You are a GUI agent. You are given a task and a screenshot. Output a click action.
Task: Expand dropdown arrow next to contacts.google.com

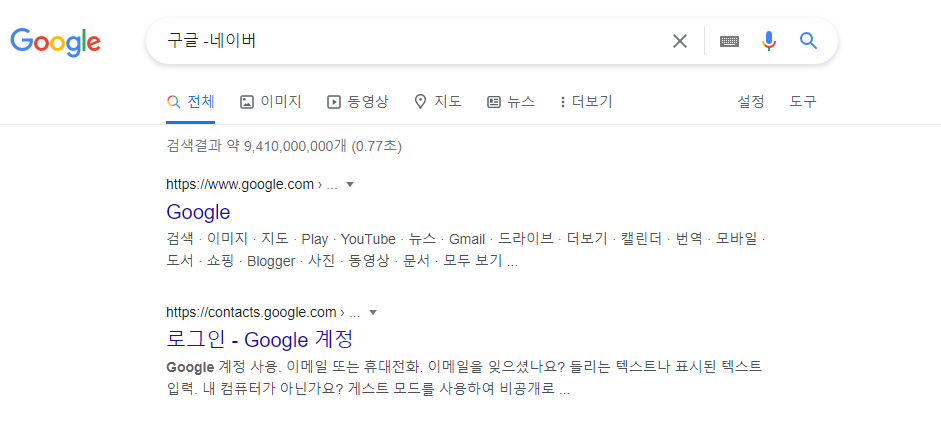(373, 312)
